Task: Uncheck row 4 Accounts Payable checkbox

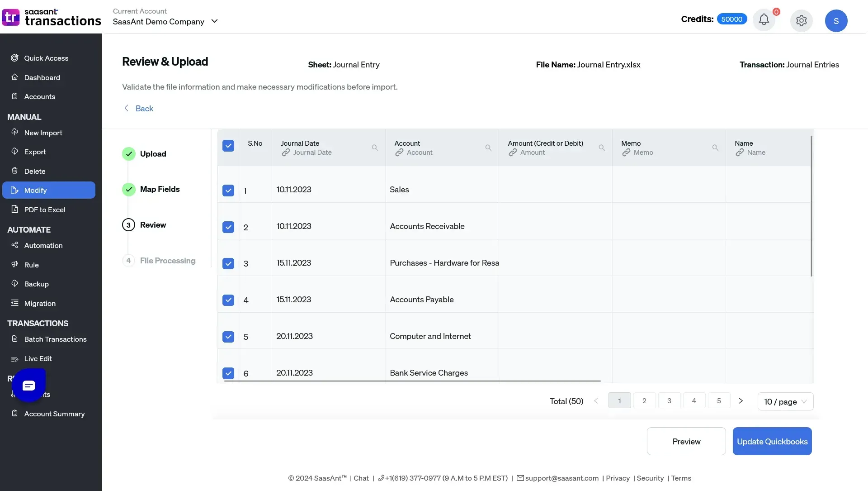Action: 228,300
